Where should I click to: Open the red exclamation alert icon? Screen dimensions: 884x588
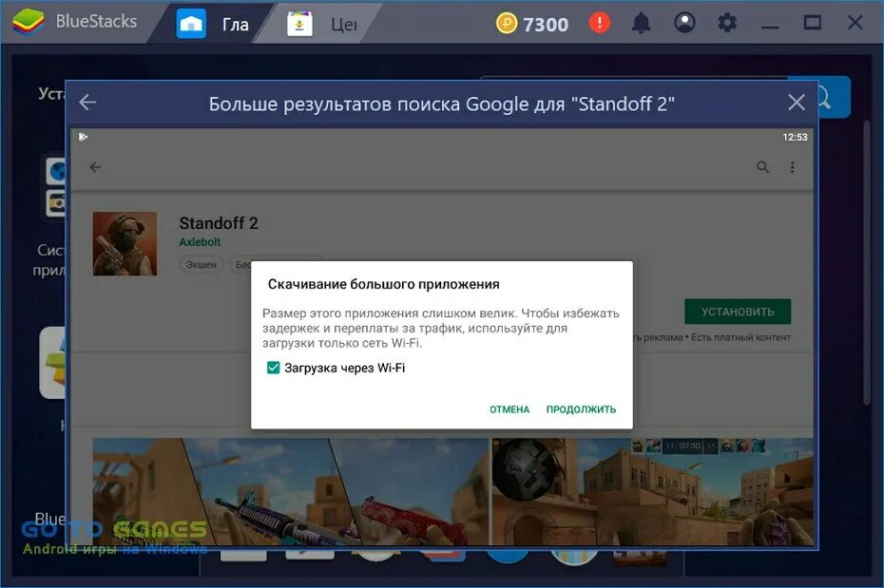(x=599, y=23)
